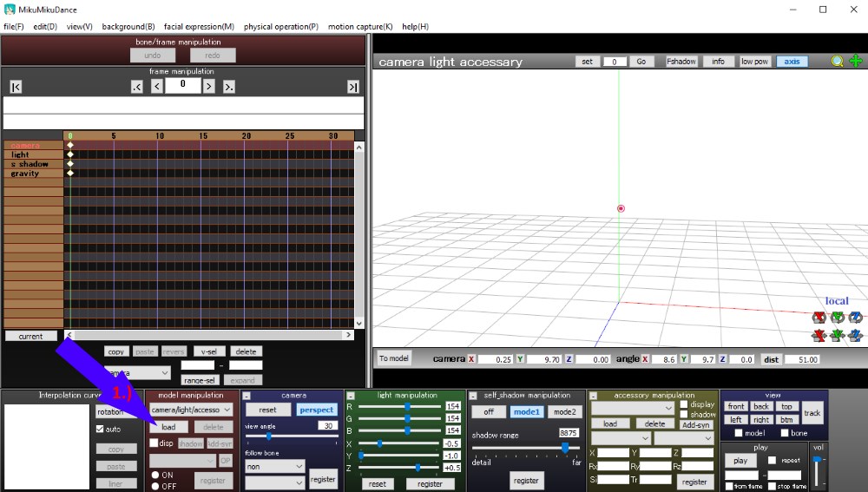The height and width of the screenshot is (492, 868).
Task: Click the model load button
Action: [168, 427]
